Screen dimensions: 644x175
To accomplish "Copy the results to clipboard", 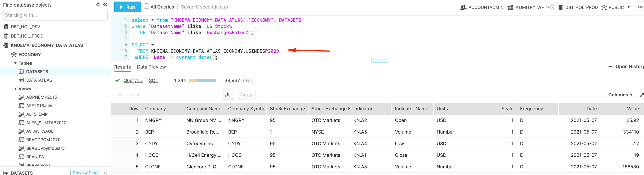I will (x=246, y=94).
